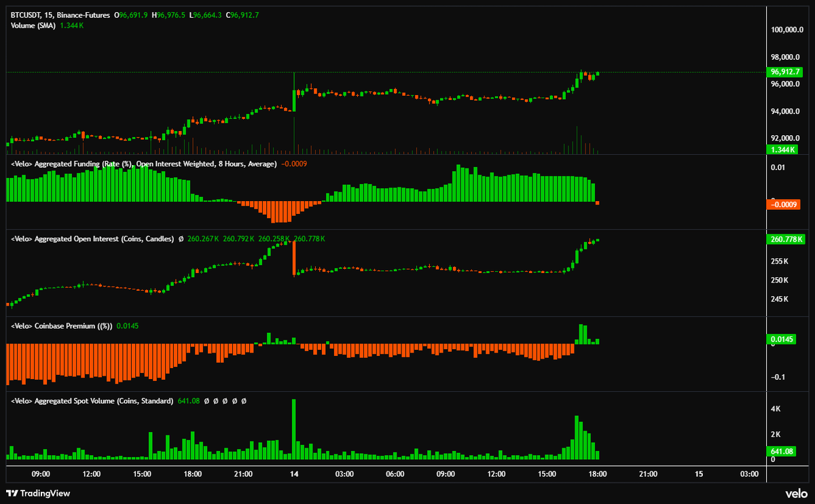Image resolution: width=815 pixels, height=504 pixels.
Task: Click the 15 date label on time axis
Action: coord(699,474)
